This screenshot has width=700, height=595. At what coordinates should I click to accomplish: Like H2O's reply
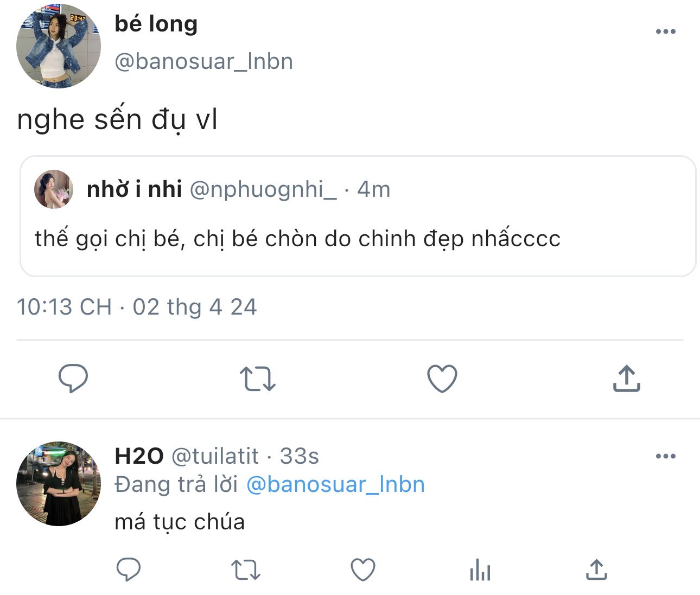(363, 570)
